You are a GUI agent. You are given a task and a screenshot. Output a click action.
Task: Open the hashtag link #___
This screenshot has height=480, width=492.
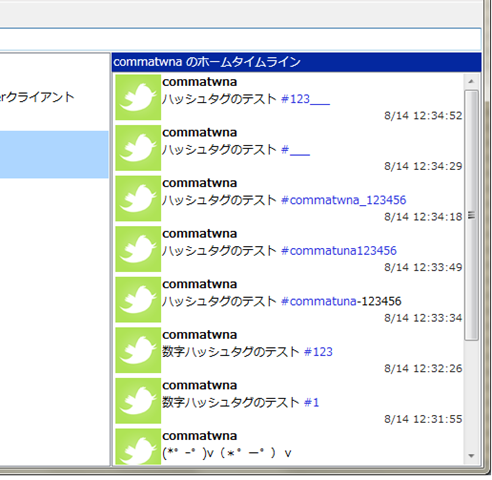coord(296,150)
